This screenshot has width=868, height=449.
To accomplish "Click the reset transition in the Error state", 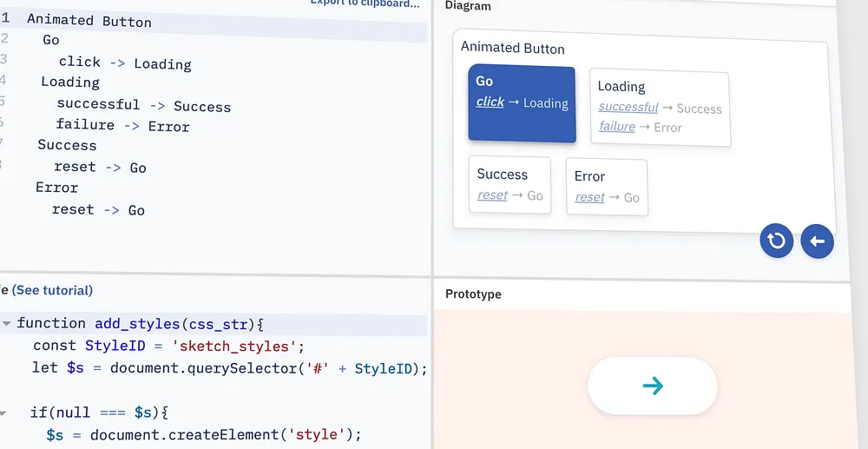I will click(x=589, y=197).
